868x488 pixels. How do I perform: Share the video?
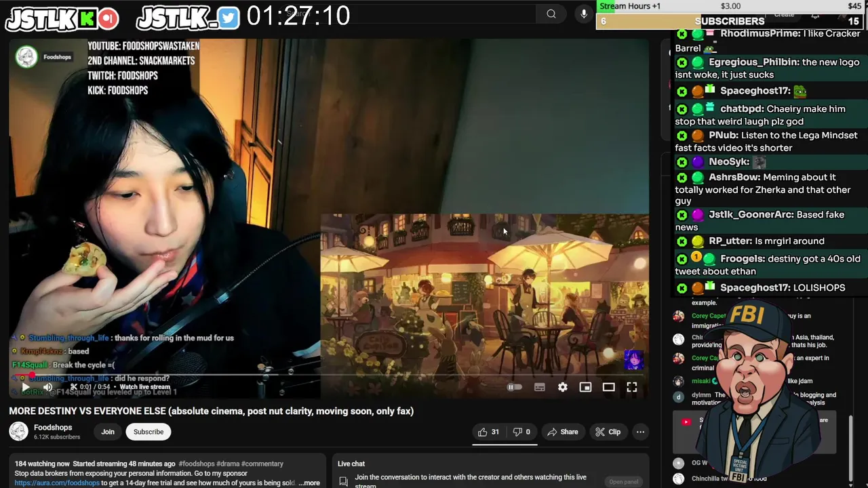coord(563,432)
